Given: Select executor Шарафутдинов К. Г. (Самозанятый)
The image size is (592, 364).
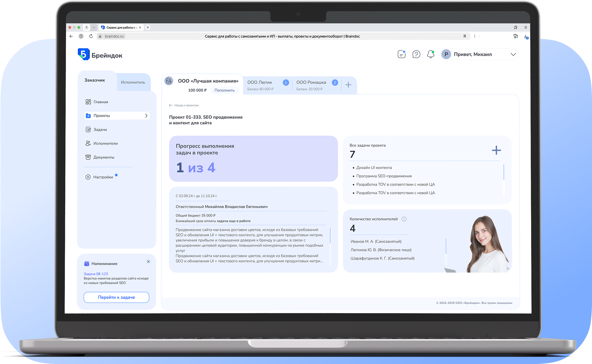Looking at the screenshot, I should pos(382,258).
